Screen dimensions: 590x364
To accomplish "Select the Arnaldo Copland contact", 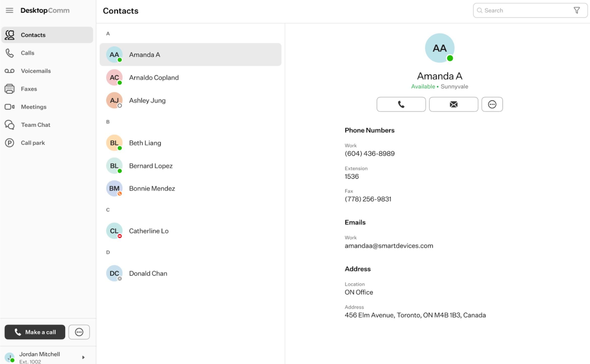I will pos(190,78).
